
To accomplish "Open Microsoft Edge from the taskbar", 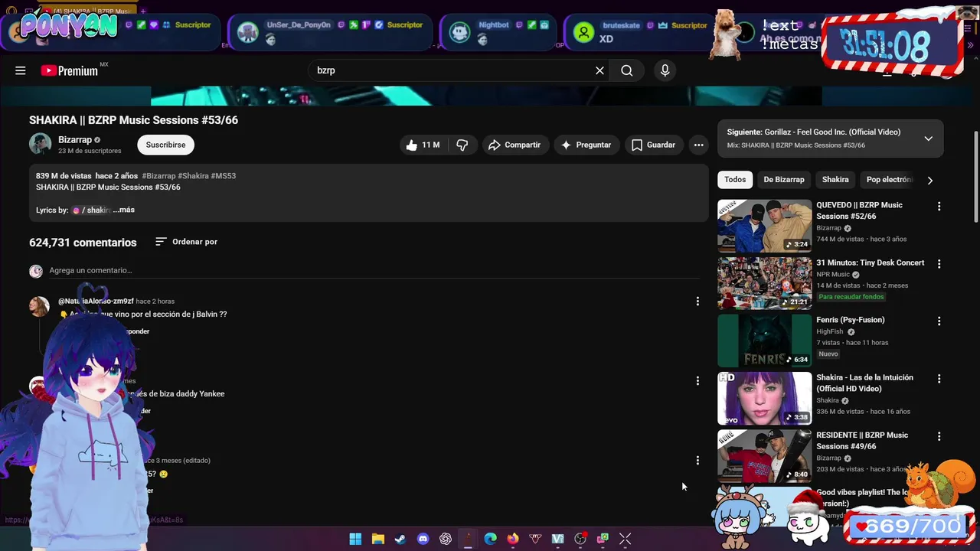I will click(490, 539).
